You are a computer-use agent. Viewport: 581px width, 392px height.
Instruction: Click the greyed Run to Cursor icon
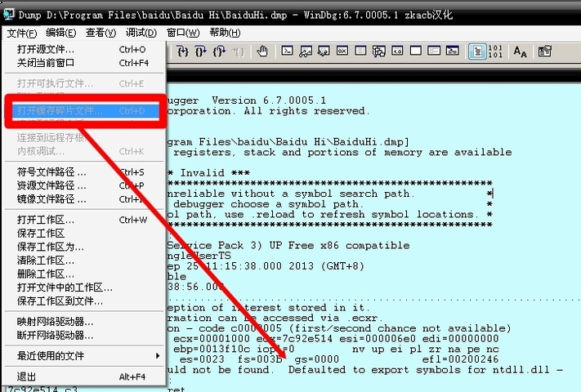[x=238, y=51]
